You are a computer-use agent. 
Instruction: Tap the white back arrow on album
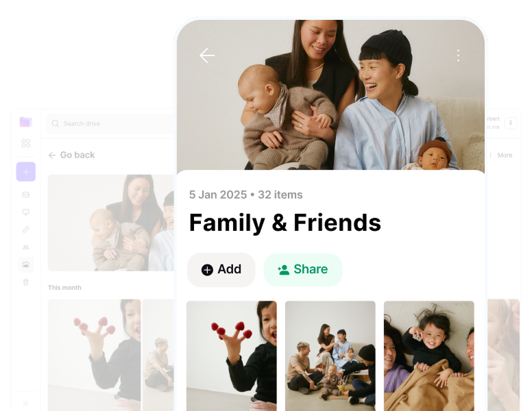207,55
